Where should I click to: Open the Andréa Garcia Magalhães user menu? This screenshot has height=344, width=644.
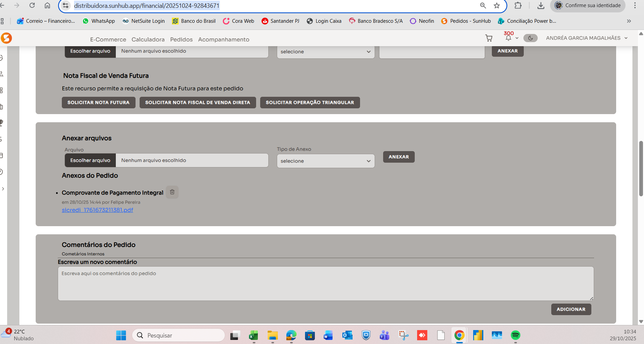587,38
